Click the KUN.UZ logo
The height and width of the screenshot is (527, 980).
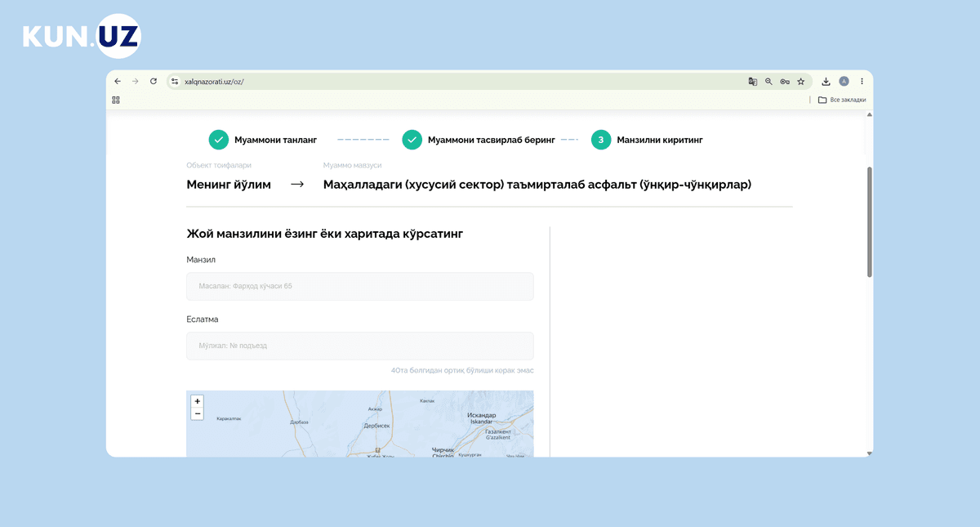tap(82, 36)
